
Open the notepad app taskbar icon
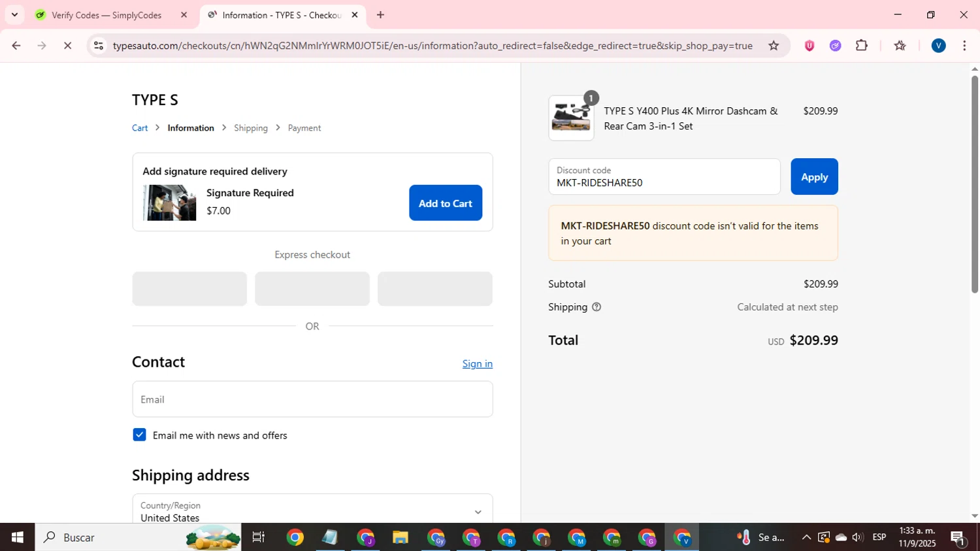330,537
